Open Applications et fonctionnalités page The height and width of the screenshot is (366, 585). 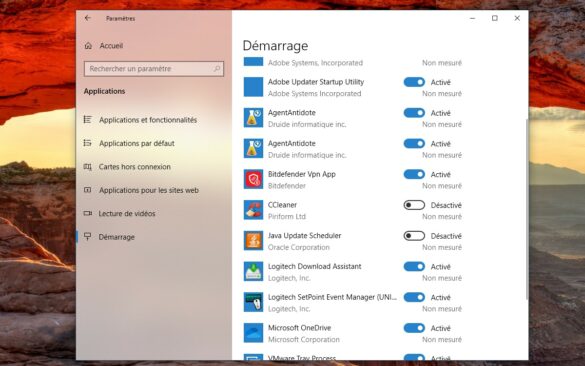point(148,120)
